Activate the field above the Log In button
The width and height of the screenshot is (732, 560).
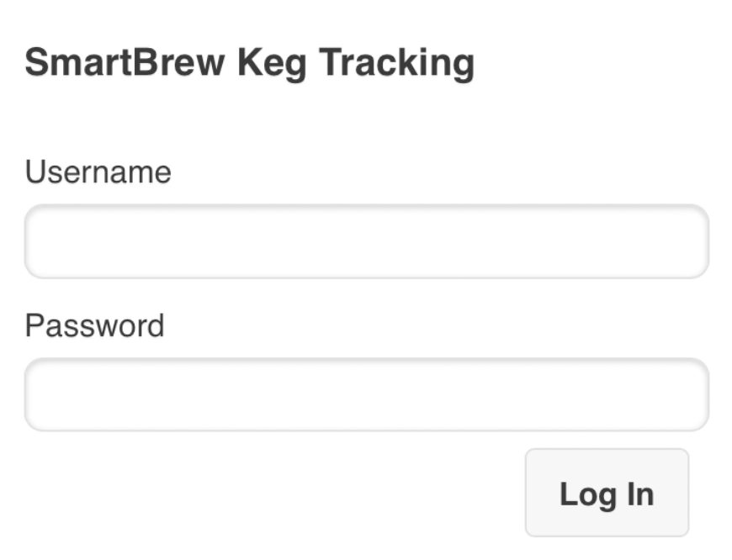point(366,394)
